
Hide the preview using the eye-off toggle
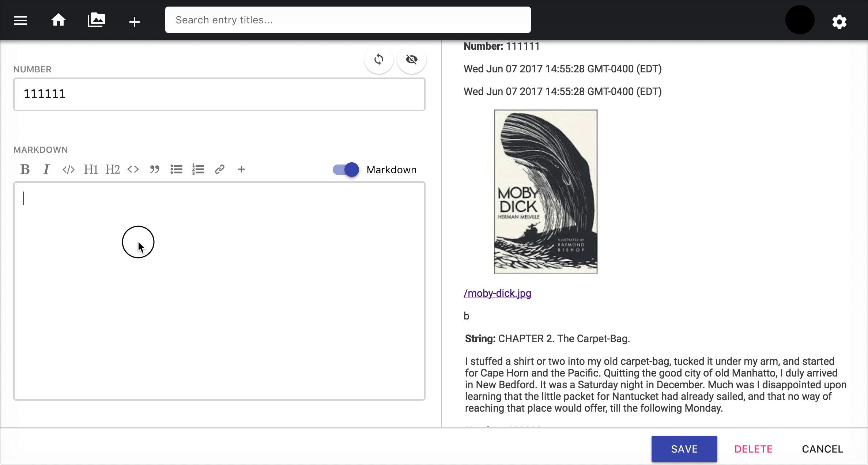click(411, 59)
